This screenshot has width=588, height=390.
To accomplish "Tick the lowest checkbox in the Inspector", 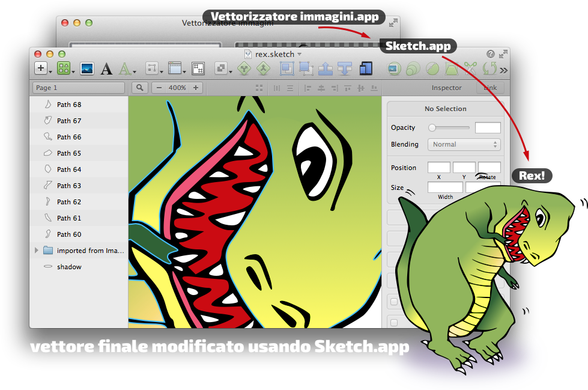I will (394, 323).
